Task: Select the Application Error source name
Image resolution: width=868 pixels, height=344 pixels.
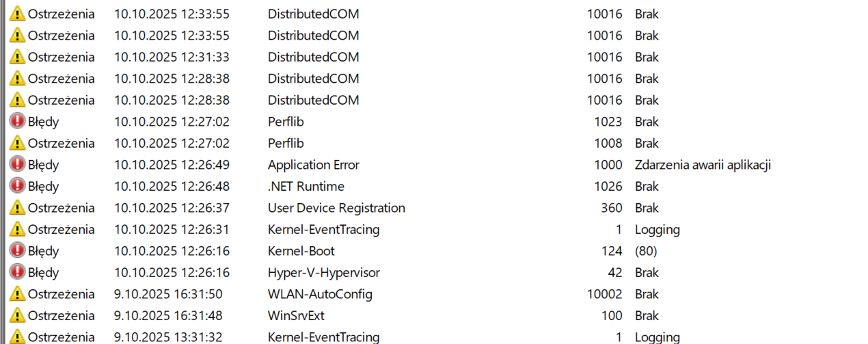Action: pos(313,165)
